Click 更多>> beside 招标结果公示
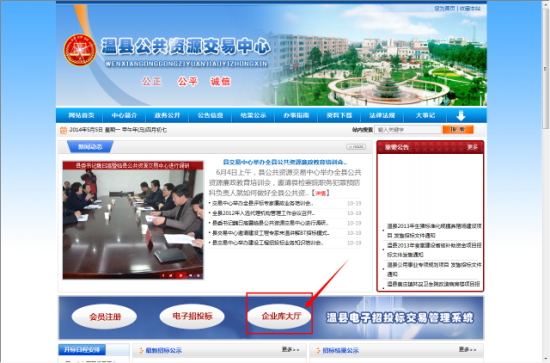This screenshot has width=550, height=363. point(468,350)
